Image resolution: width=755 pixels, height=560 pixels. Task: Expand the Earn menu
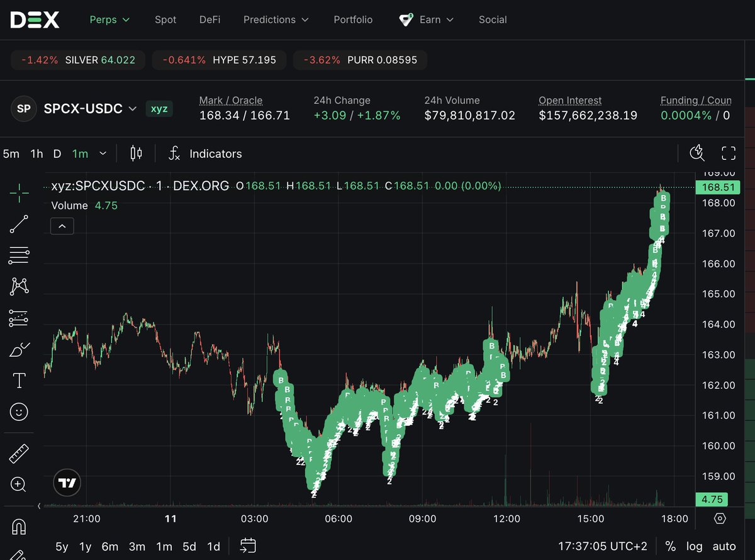click(437, 20)
